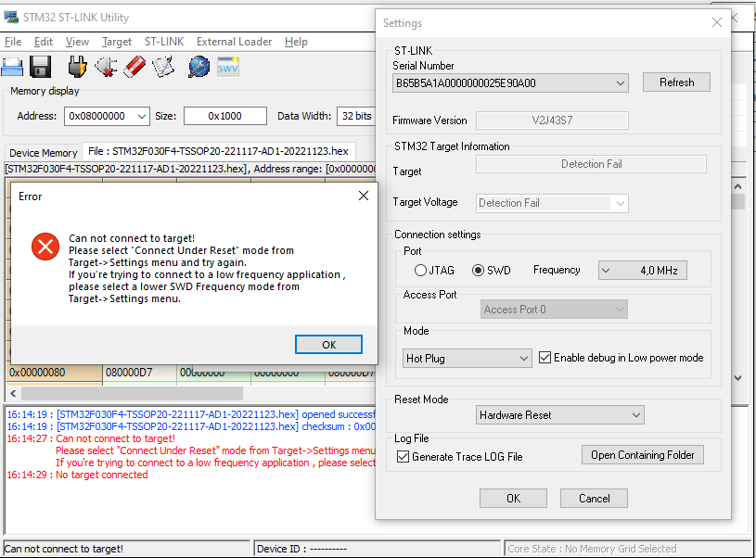Click the Open file toolbar icon

[12, 67]
